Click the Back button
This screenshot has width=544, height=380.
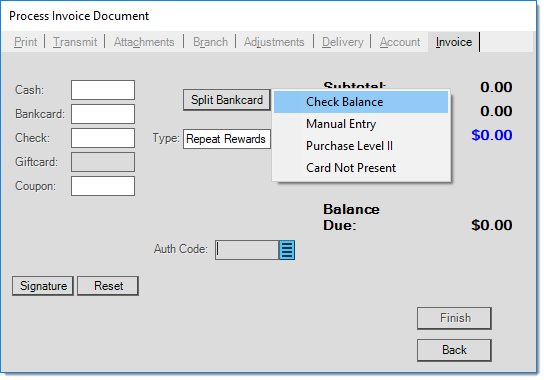click(454, 350)
